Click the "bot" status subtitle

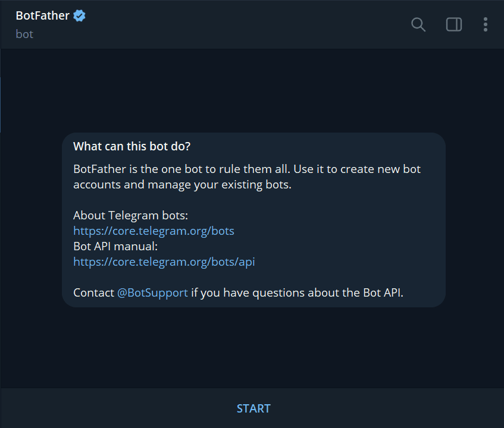coord(24,34)
